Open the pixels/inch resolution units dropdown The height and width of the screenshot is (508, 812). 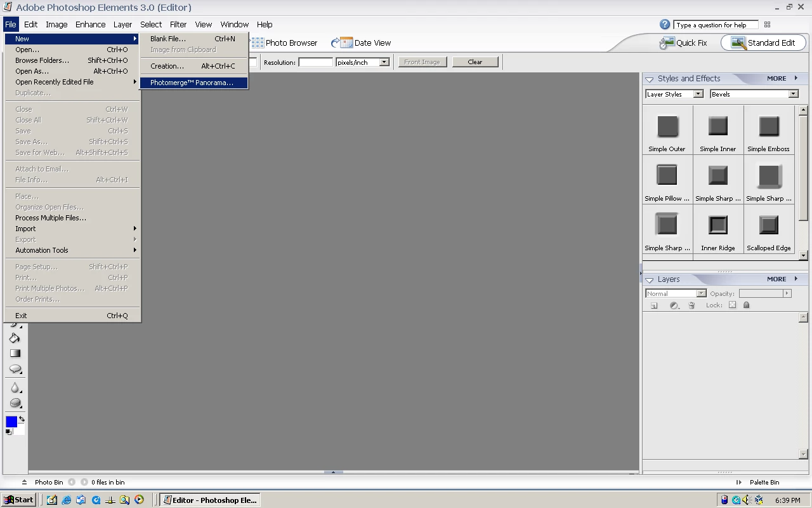362,62
